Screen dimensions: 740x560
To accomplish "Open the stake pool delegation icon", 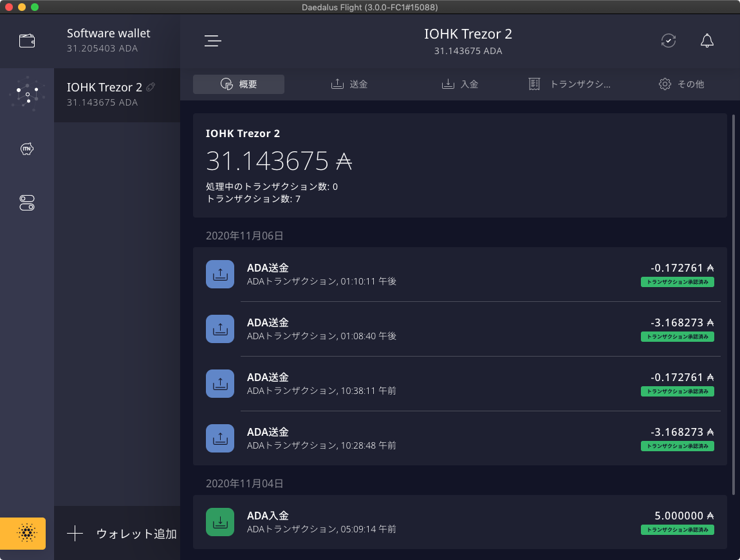I will click(27, 94).
